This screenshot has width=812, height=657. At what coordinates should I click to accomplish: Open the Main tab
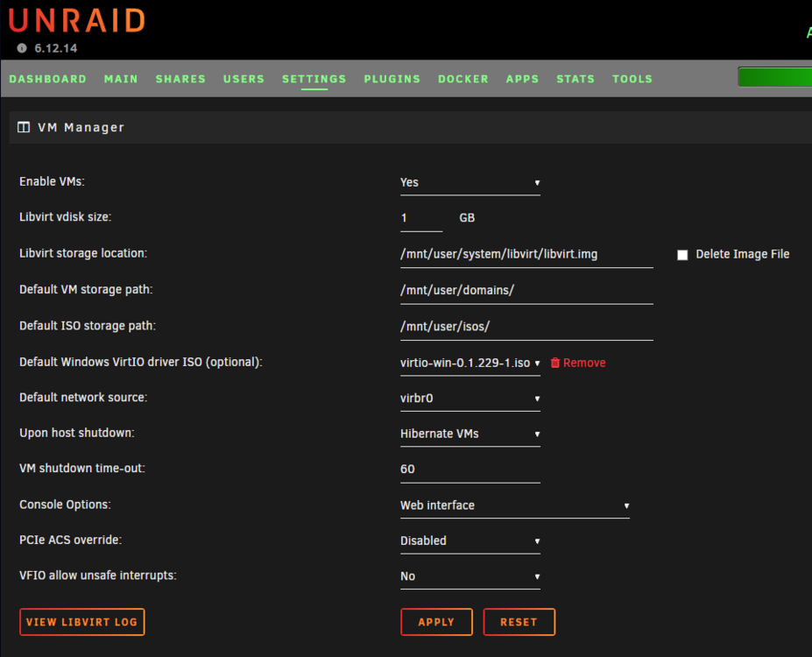[x=121, y=79]
